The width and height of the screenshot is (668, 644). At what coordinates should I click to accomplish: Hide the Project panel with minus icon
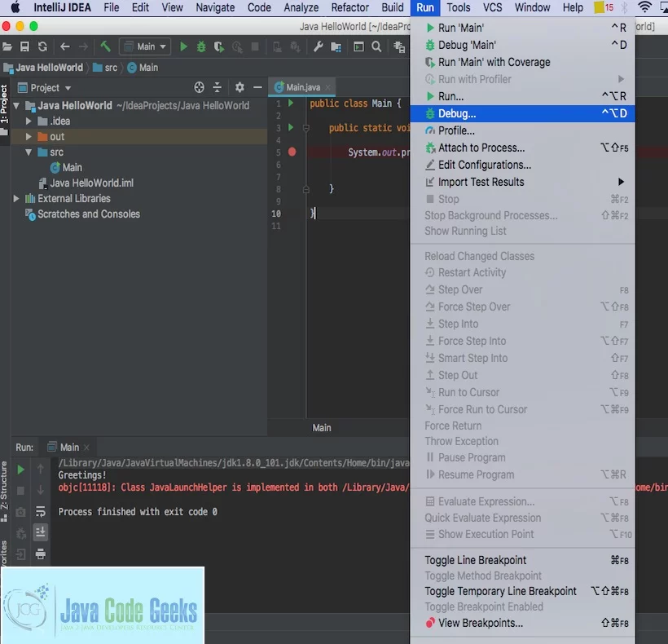point(257,87)
